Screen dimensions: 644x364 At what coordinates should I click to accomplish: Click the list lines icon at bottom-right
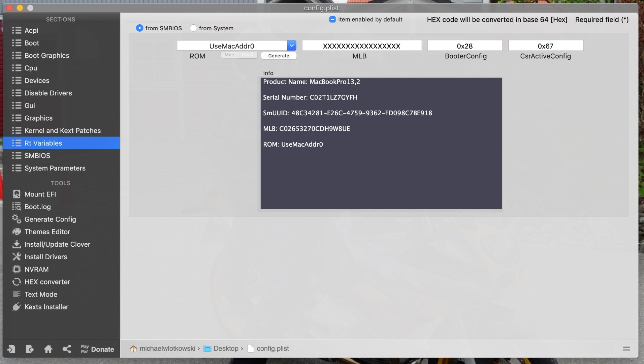[x=626, y=348]
